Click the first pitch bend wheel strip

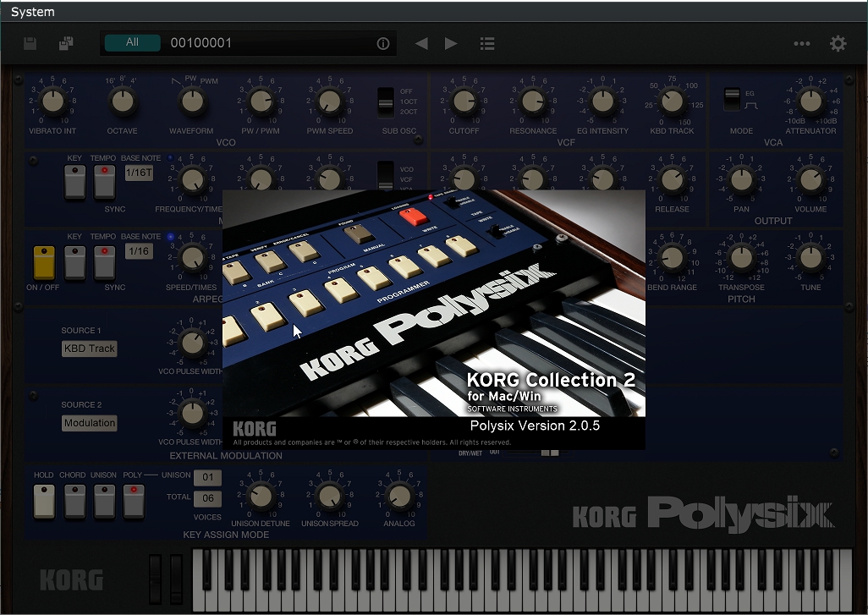(156, 579)
